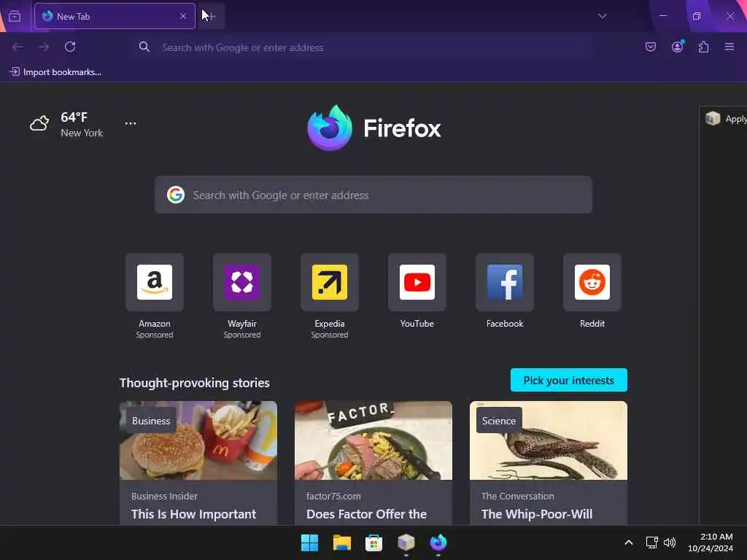Click the Pick your interests button
747x560 pixels.
click(x=569, y=380)
